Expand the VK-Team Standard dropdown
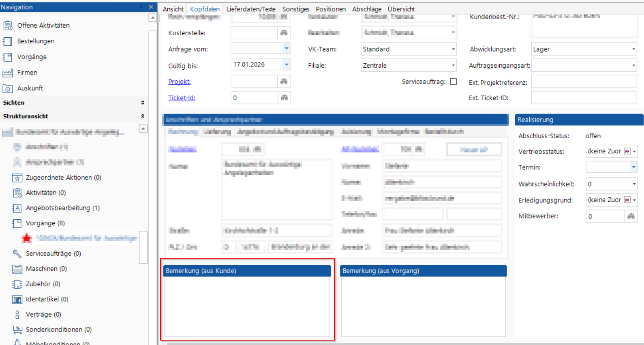Screen dimensions: 644x345 pos(453,49)
